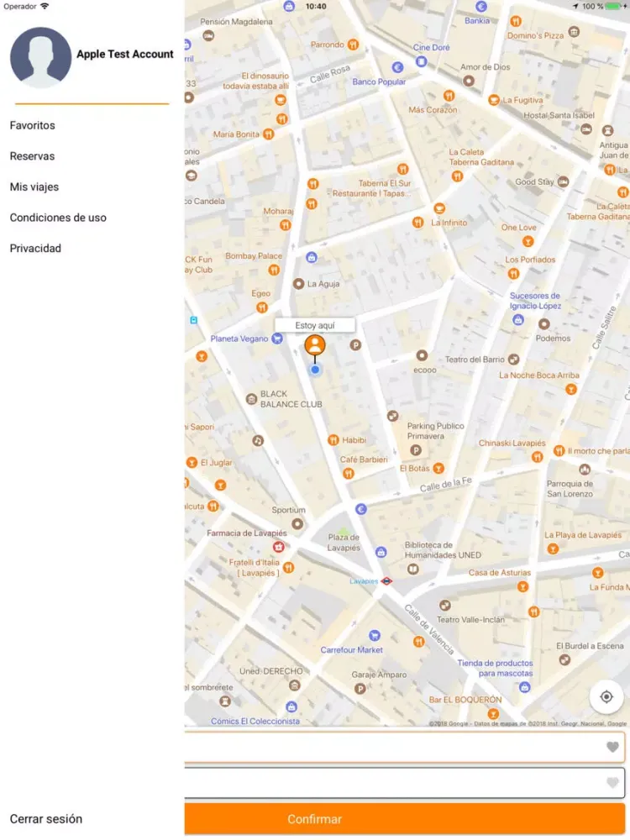
Task: Tap the blue current location dot
Action: tap(315, 370)
